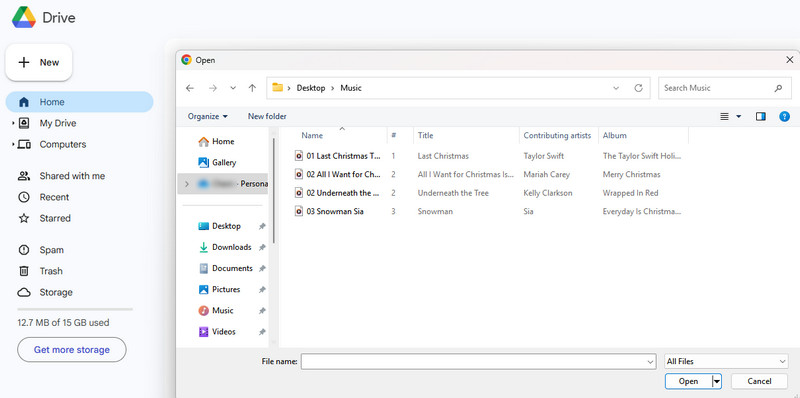The width and height of the screenshot is (800, 398).
Task: Click the File name input field
Action: [478, 361]
